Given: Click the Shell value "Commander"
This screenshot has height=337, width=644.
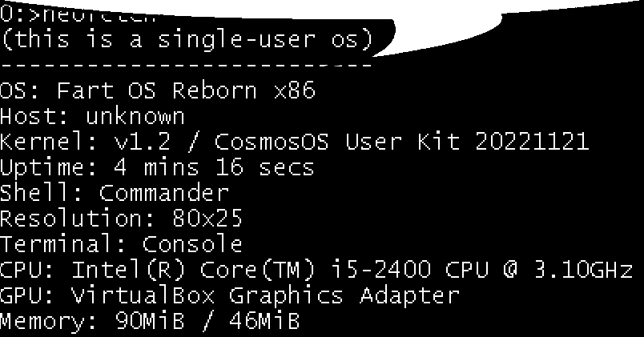Looking at the screenshot, I should [164, 194].
